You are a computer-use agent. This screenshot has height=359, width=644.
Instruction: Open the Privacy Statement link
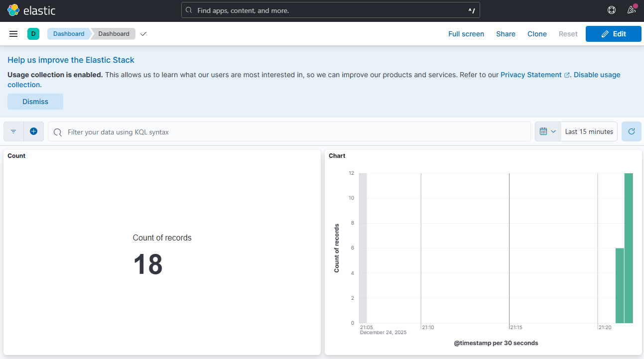tap(531, 75)
